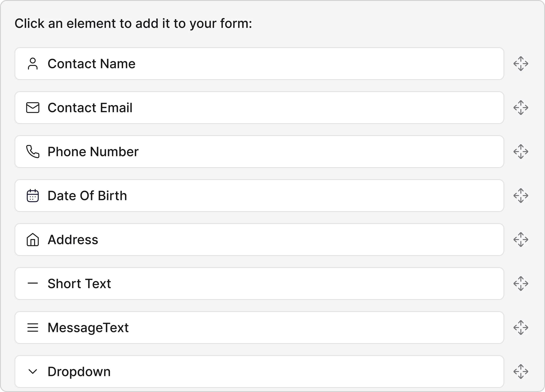Click the person icon beside Contact Name
The image size is (545, 392).
(x=33, y=64)
